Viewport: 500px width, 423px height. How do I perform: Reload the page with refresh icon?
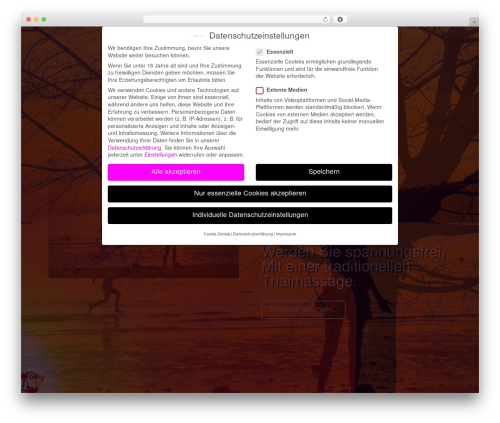click(325, 19)
